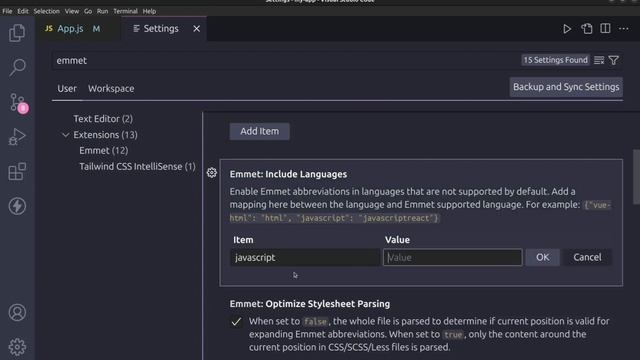This screenshot has height=360, width=640.
Task: Confirm the new item with OK
Action: coord(542,258)
